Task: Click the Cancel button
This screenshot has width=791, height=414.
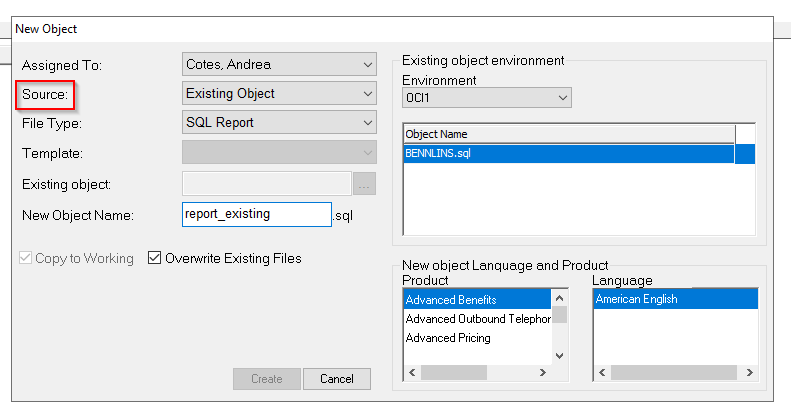Action: coord(336,379)
